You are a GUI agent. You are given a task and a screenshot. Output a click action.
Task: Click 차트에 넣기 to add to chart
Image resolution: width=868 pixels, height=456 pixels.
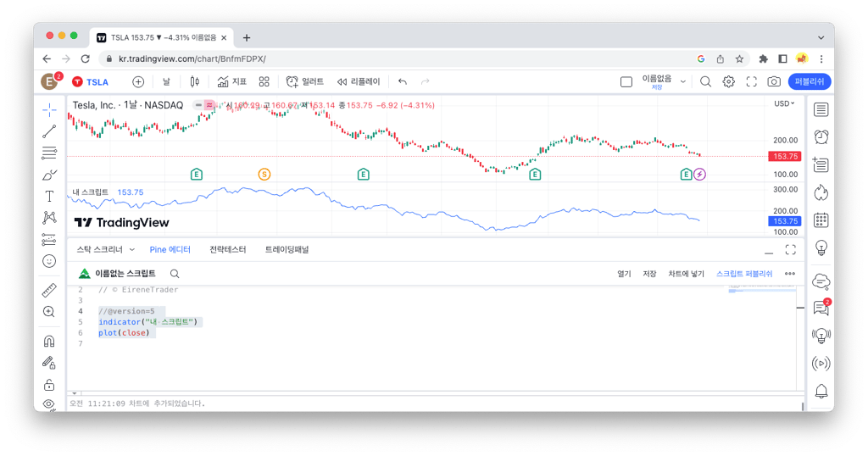[x=686, y=274]
